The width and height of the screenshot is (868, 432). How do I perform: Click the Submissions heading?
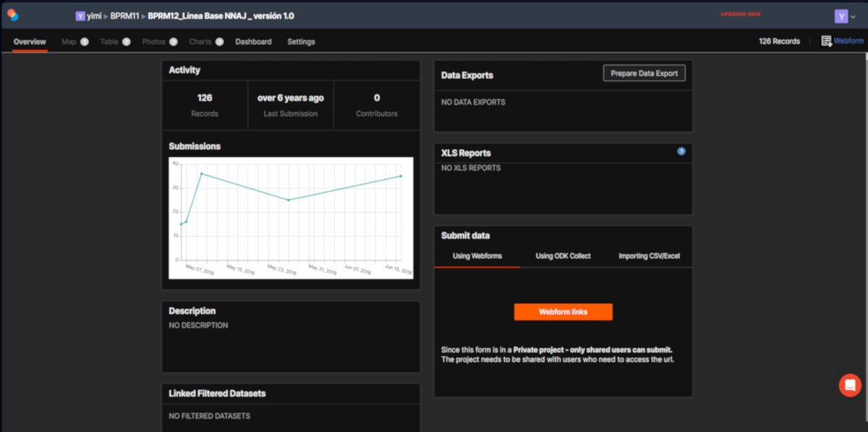click(195, 146)
